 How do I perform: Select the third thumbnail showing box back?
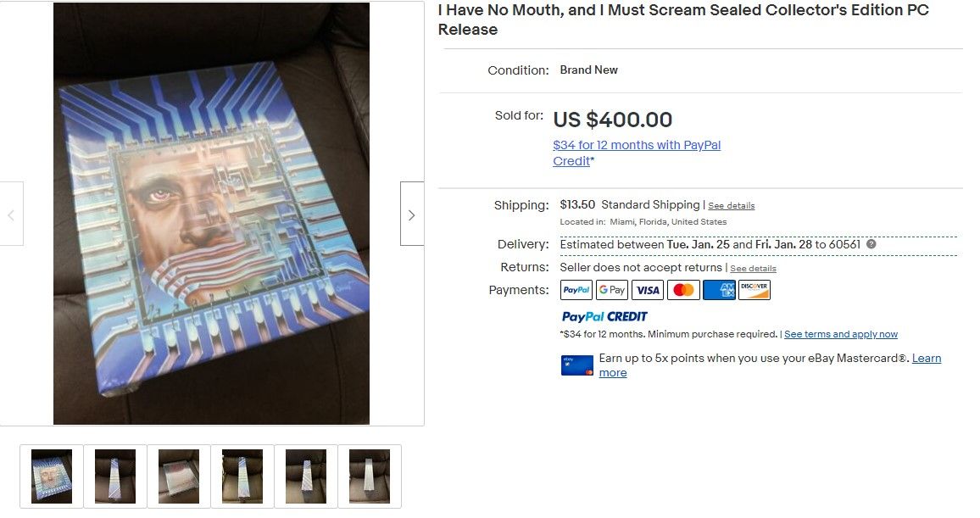pos(179,476)
